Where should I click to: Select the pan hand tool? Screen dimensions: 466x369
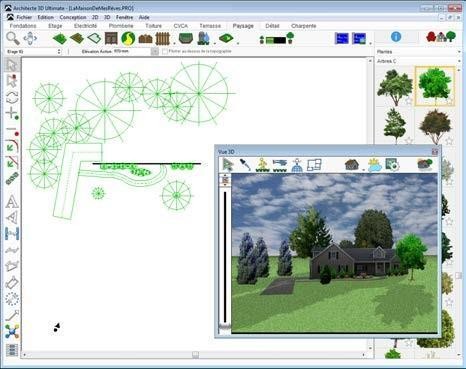30,39
